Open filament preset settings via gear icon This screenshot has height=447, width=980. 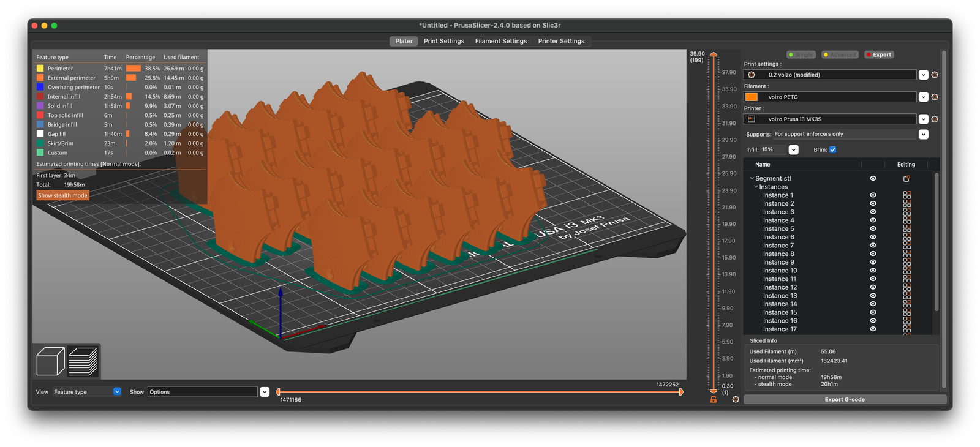[935, 97]
